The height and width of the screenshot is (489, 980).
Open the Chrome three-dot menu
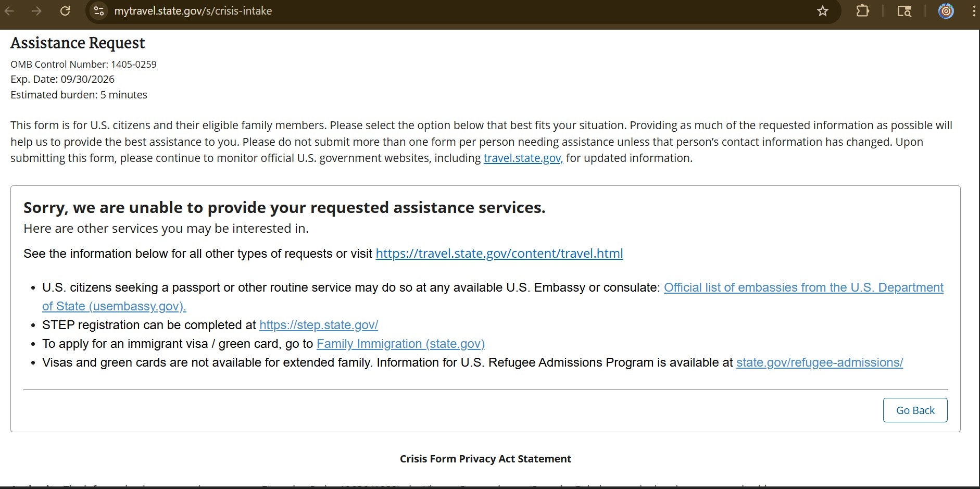pyautogui.click(x=974, y=11)
